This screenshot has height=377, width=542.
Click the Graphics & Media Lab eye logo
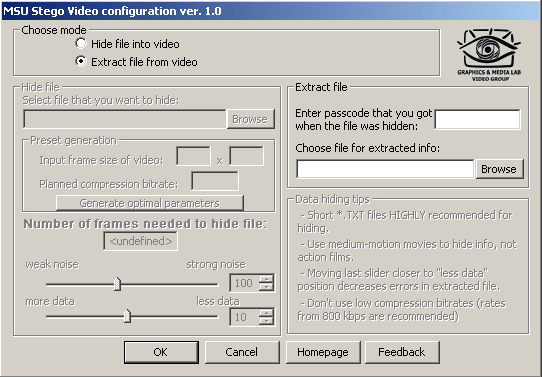pos(489,55)
